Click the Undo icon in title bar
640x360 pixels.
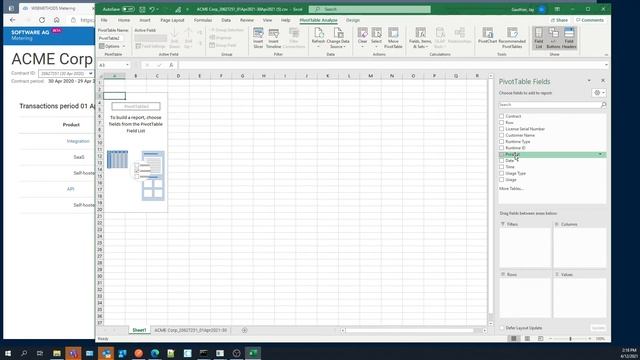tap(152, 9)
